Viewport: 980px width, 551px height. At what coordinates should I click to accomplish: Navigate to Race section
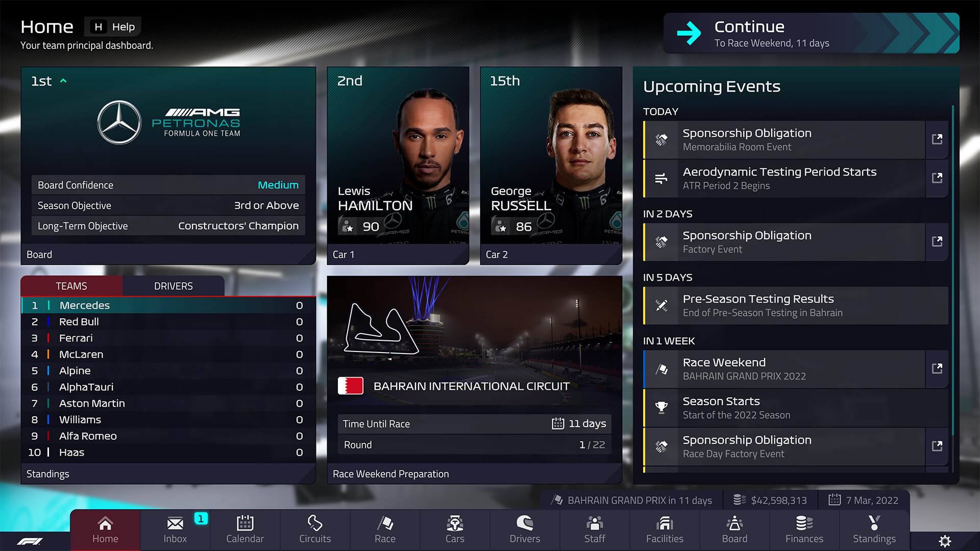point(385,529)
